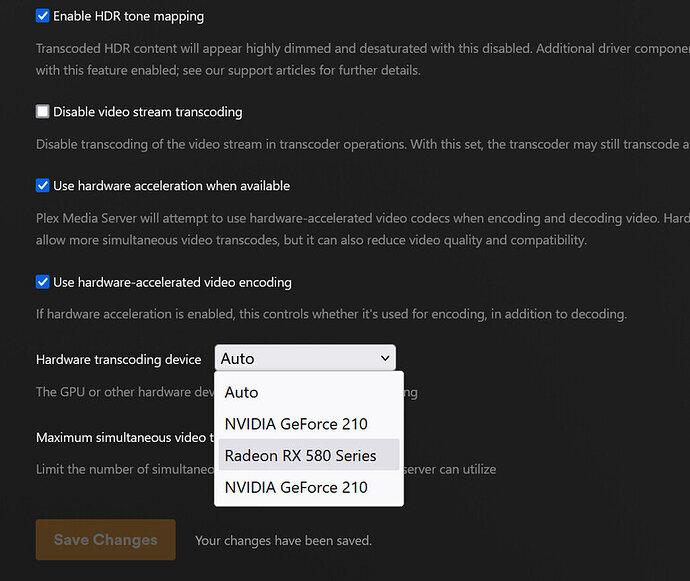This screenshot has width=690, height=581.
Task: Click the "Enable HDR tone mapping" label text
Action: 128,16
